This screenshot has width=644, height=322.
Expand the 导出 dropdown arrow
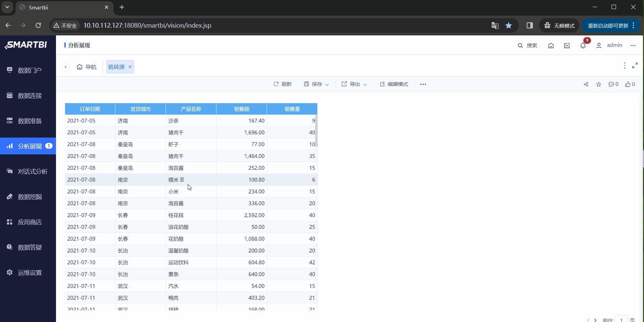(x=365, y=85)
